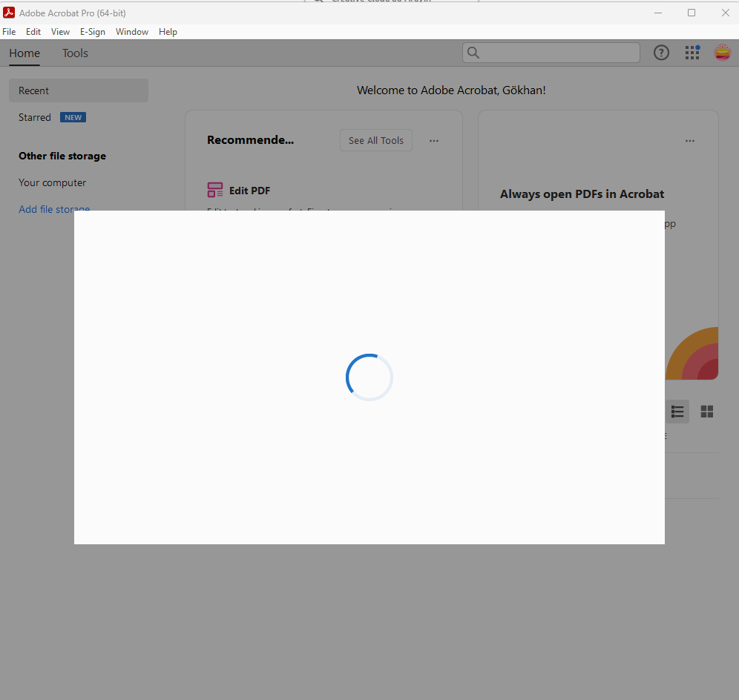This screenshot has width=739, height=700.
Task: Open the user profile avatar
Action: coord(723,53)
